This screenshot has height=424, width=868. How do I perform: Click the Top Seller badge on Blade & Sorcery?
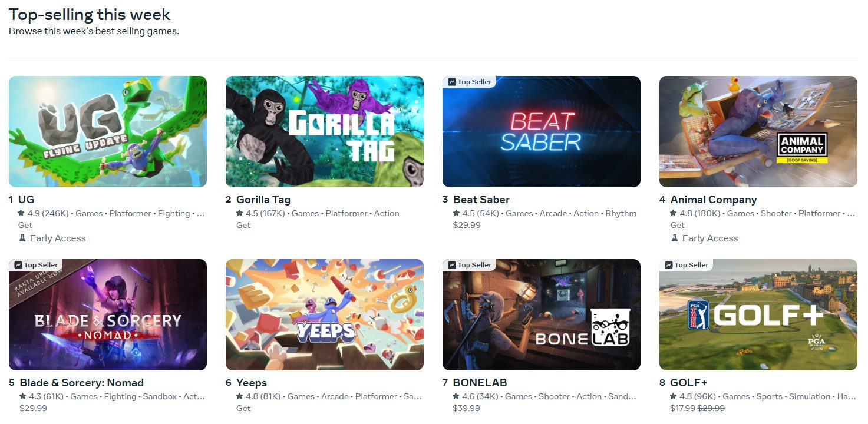[x=36, y=265]
